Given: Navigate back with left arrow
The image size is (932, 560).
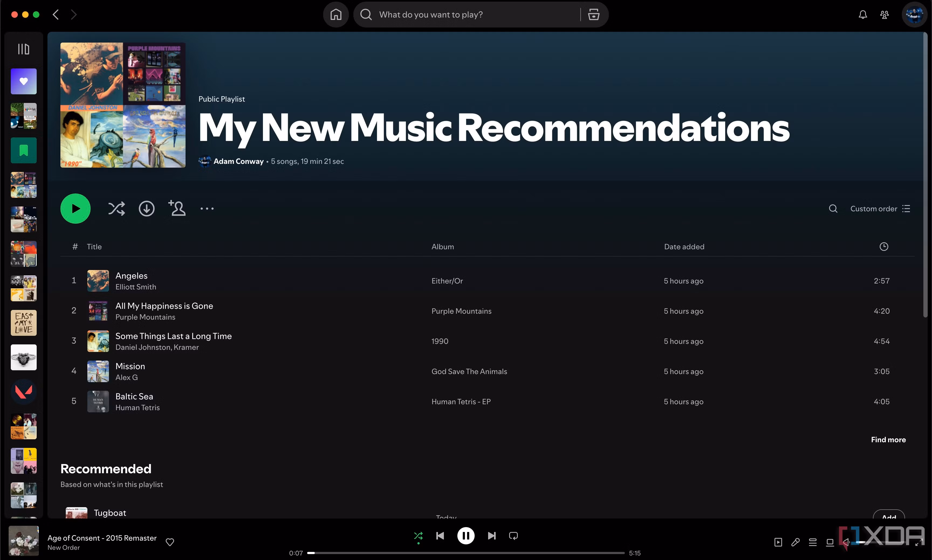Looking at the screenshot, I should point(56,15).
